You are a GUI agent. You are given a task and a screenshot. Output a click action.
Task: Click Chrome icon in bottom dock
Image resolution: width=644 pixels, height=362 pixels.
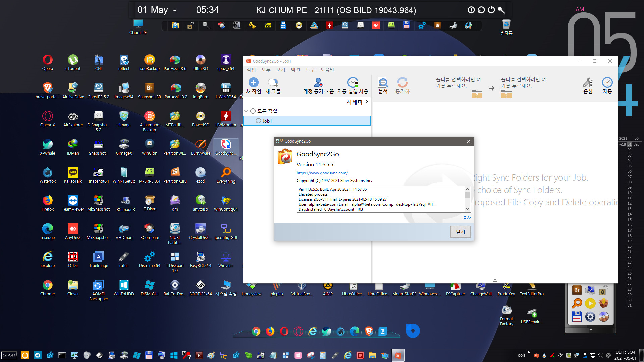256,331
